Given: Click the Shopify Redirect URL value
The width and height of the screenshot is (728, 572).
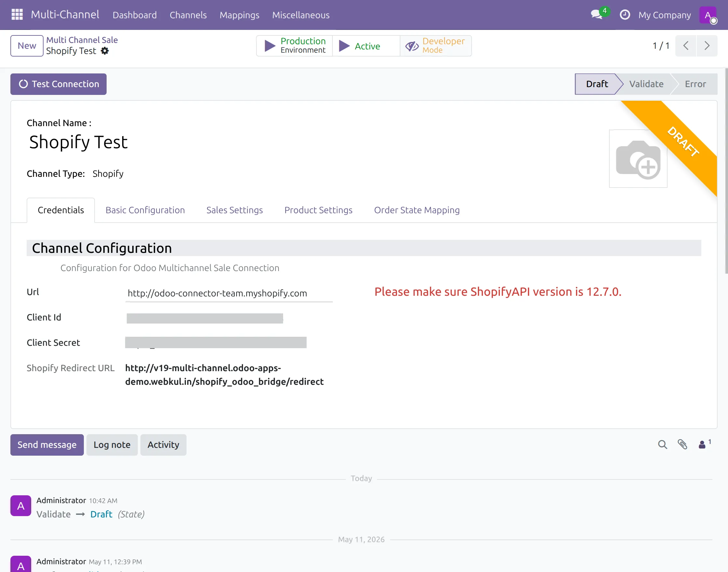Looking at the screenshot, I should point(224,375).
